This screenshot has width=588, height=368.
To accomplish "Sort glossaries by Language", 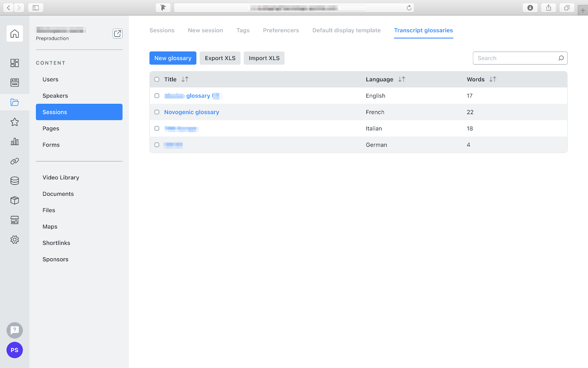I will pyautogui.click(x=402, y=79).
